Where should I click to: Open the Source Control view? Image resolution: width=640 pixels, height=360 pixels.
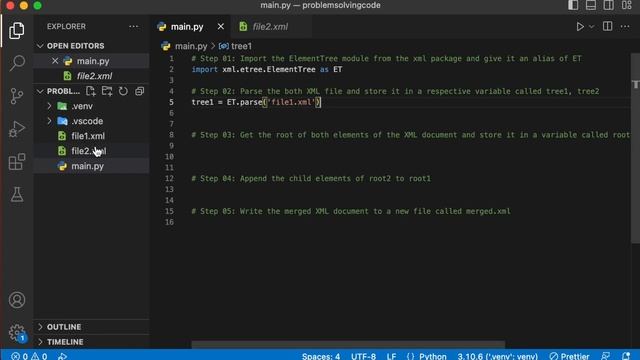pyautogui.click(x=17, y=96)
